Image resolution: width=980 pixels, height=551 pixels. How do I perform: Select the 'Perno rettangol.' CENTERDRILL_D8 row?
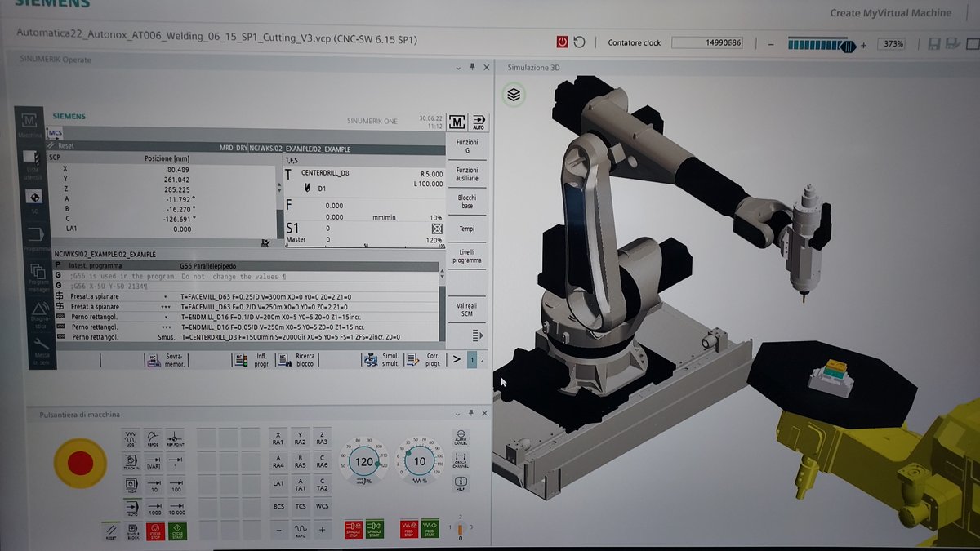point(247,336)
